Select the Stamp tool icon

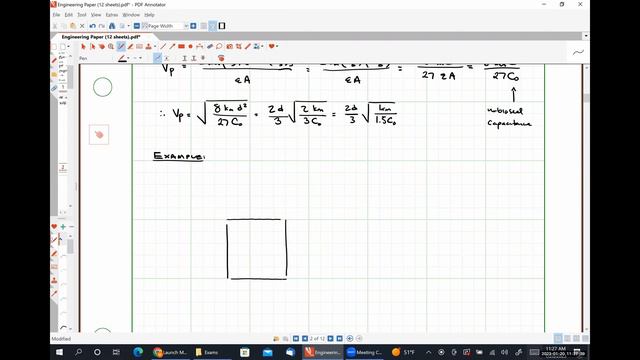149,47
